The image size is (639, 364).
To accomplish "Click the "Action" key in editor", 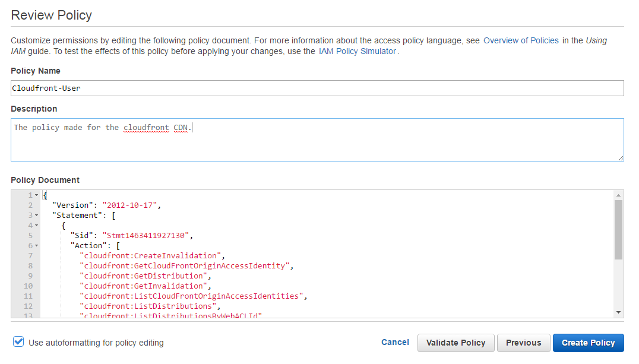I will pyautogui.click(x=88, y=246).
